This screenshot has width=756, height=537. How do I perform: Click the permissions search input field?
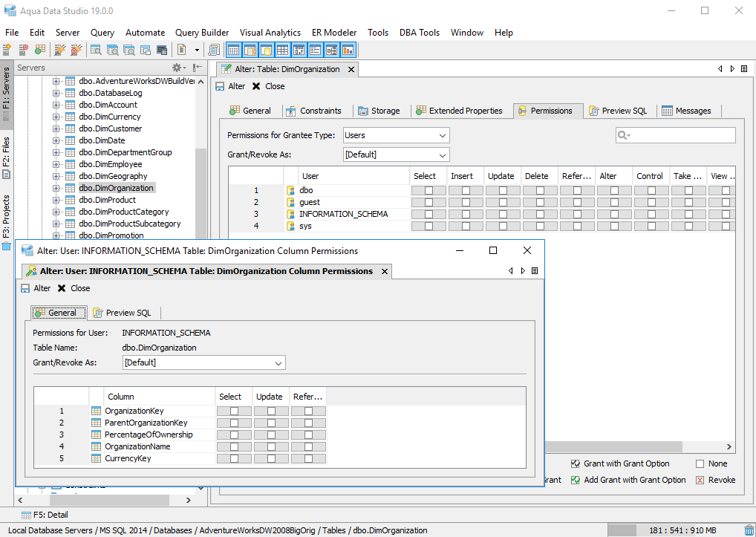tap(676, 135)
